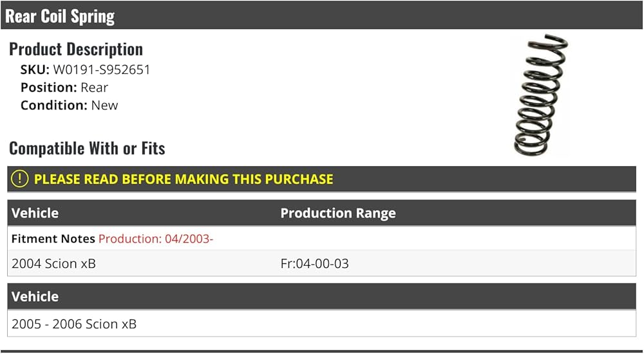Open the coil spring product thumbnail
Viewport: 644px width, 354px height.
pyautogui.click(x=540, y=95)
